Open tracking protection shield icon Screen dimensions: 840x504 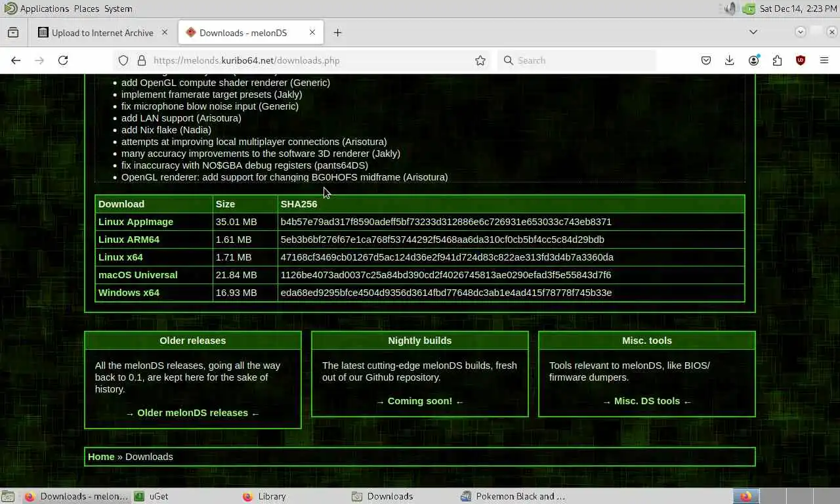coord(123,60)
